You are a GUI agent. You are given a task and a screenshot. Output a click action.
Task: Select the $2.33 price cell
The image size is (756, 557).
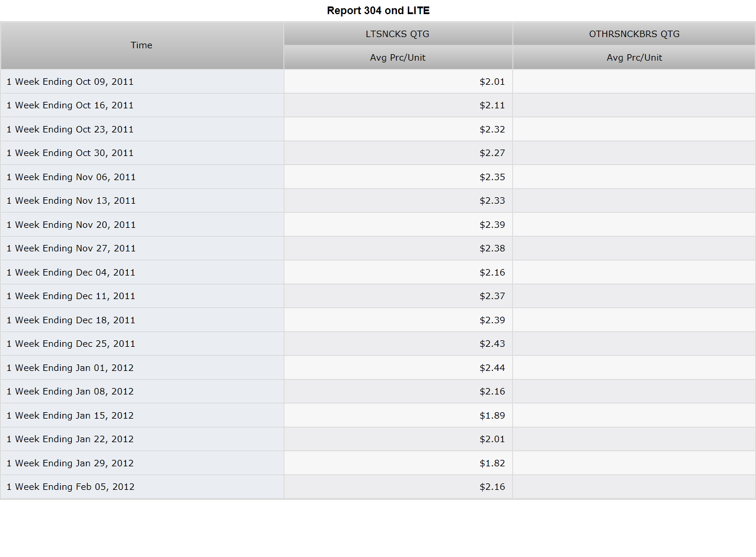point(398,201)
